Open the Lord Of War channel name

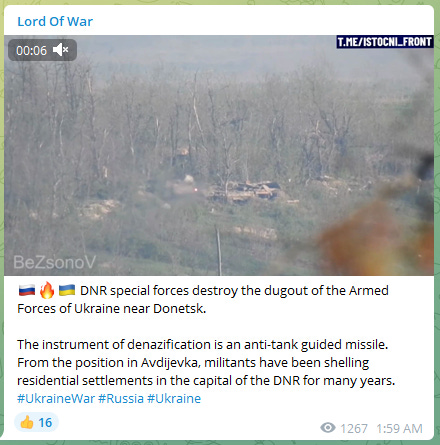[x=55, y=22]
